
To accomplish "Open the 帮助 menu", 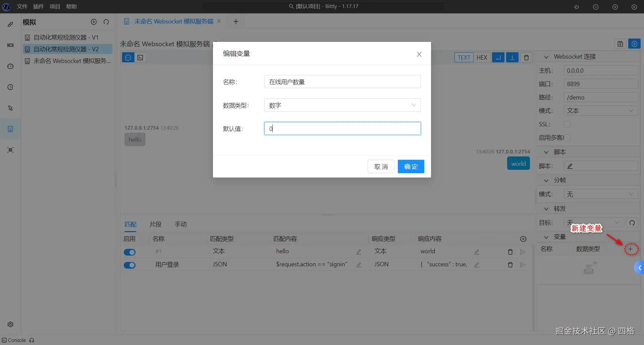I will (71, 6).
